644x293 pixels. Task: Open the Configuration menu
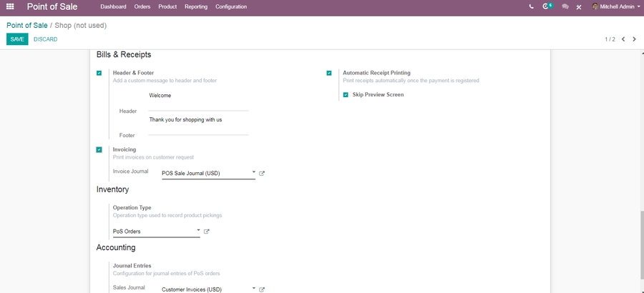[231, 6]
